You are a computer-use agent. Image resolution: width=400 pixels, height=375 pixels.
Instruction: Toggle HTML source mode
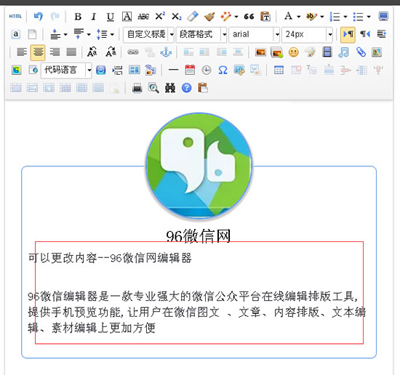(x=15, y=16)
